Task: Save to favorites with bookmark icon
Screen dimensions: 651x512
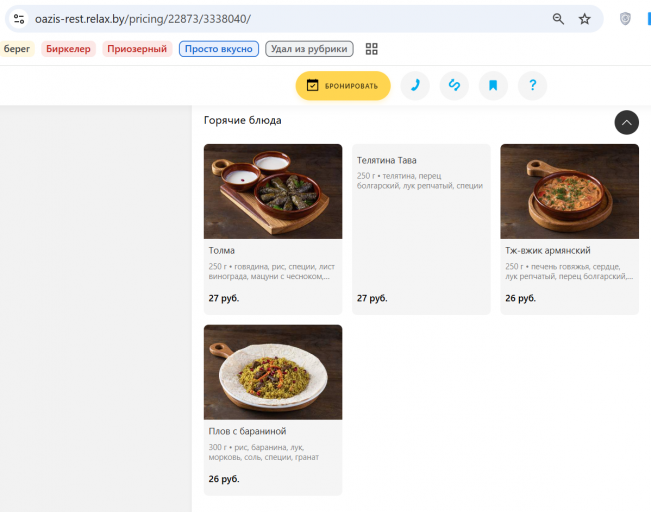Action: (x=493, y=86)
